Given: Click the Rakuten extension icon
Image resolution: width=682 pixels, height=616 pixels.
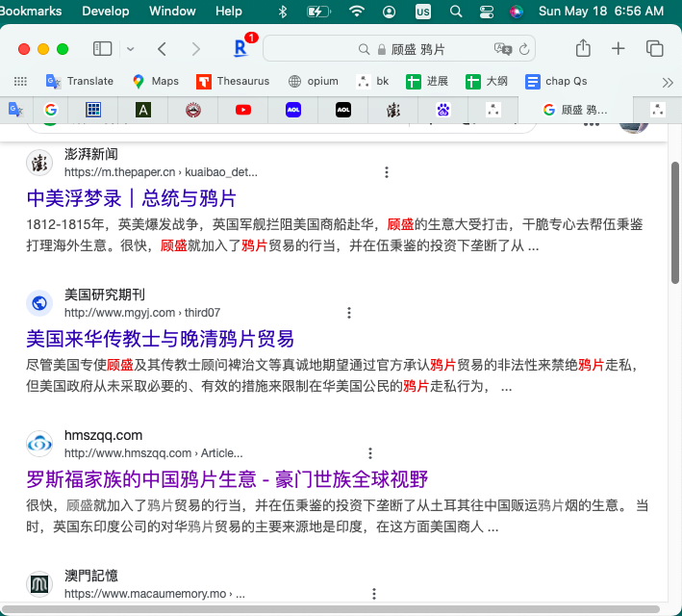Looking at the screenshot, I should pyautogui.click(x=241, y=48).
